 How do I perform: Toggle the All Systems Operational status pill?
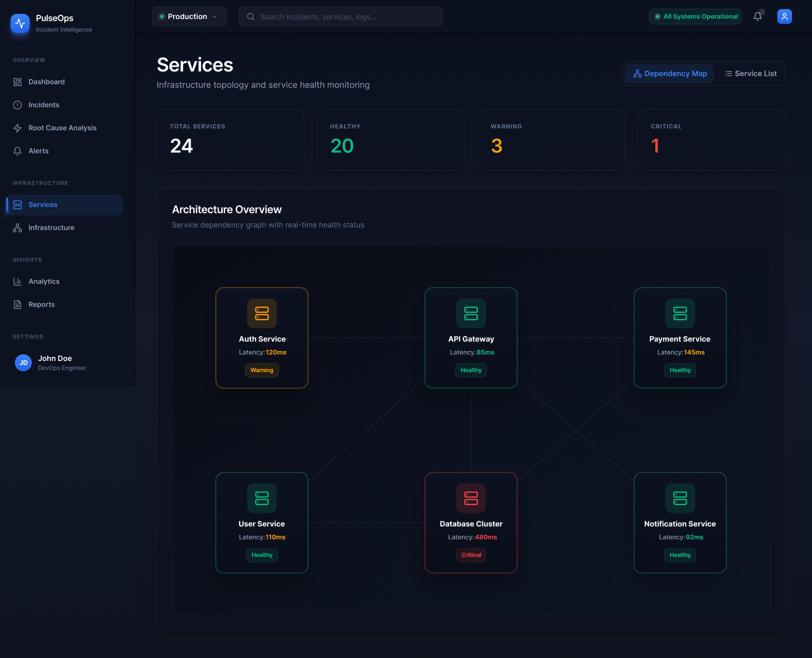coord(695,16)
